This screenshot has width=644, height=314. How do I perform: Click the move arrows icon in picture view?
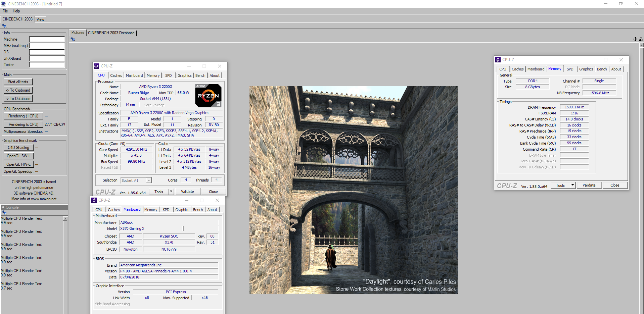click(635, 39)
